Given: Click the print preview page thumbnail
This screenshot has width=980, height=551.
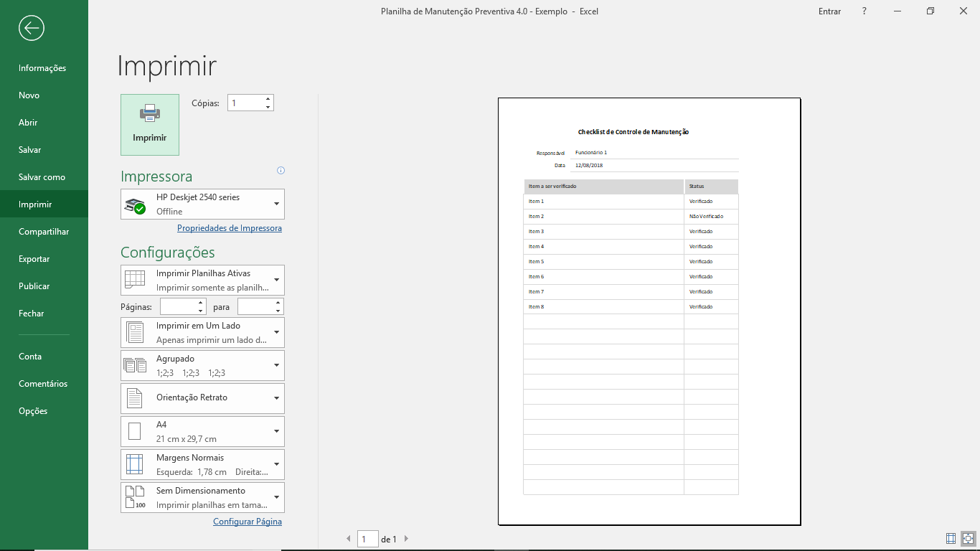Looking at the screenshot, I should click(x=649, y=311).
